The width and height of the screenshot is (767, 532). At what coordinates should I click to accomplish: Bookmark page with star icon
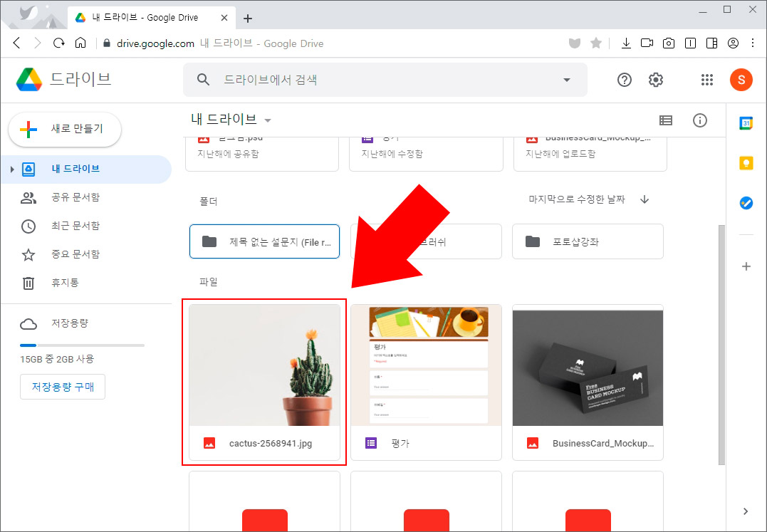tap(596, 43)
